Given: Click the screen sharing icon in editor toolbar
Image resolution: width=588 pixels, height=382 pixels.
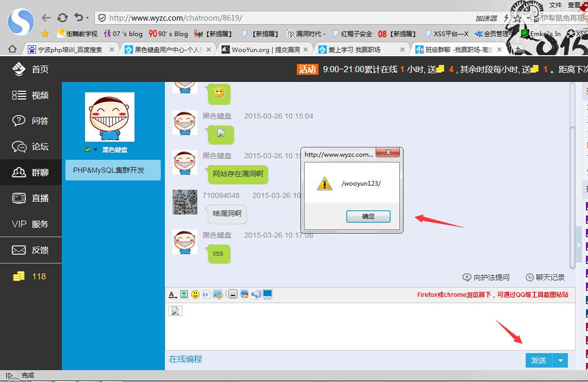Looking at the screenshot, I should click(244, 294).
